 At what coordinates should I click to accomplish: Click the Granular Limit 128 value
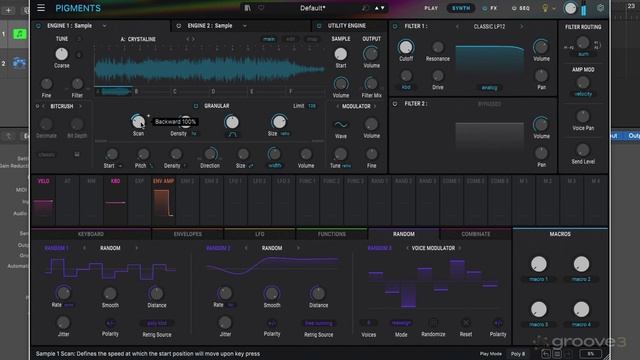pos(312,106)
